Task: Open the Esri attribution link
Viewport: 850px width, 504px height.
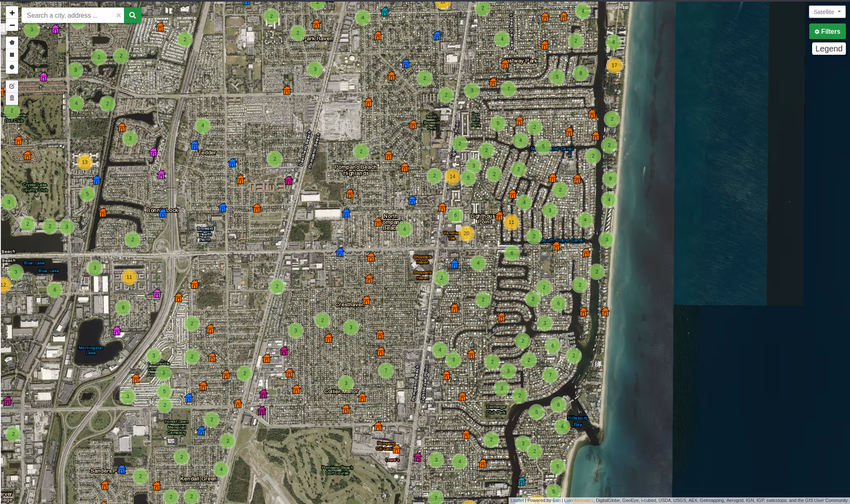Action: pyautogui.click(x=556, y=500)
